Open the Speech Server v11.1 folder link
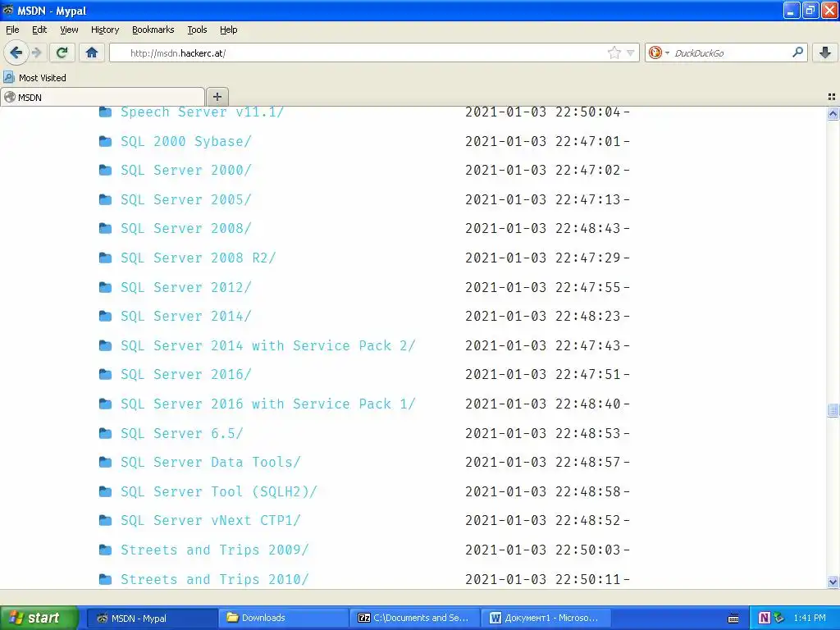The height and width of the screenshot is (630, 840). pos(202,112)
